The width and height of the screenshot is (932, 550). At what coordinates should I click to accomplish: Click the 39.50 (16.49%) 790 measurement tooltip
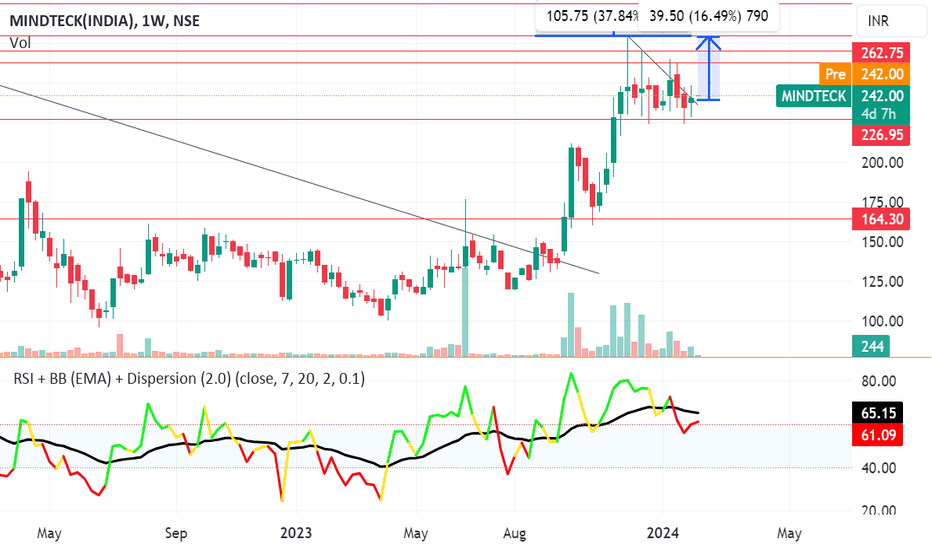[708, 16]
